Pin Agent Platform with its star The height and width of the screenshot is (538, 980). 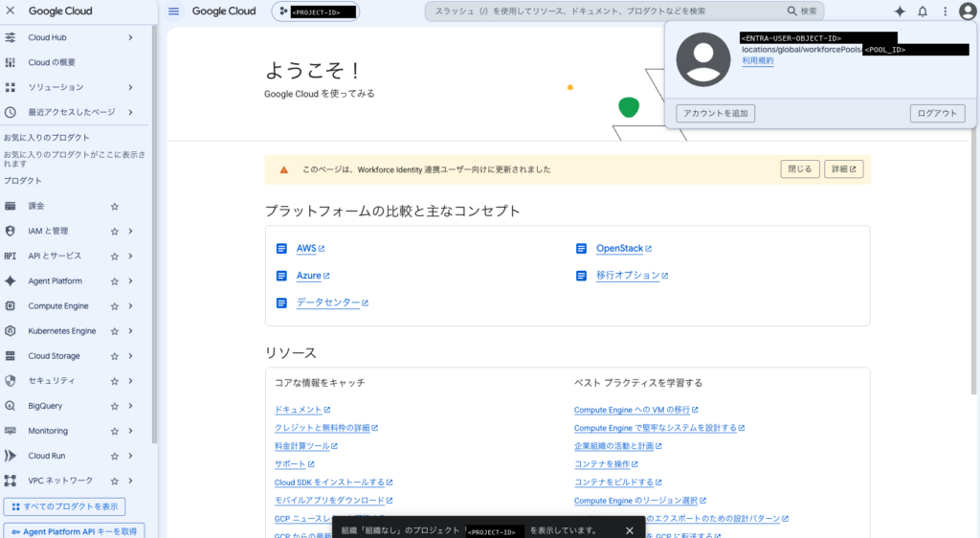coord(115,281)
